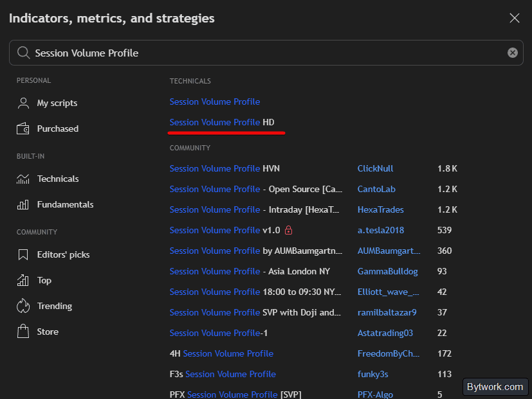Open author HexaTrades' profile
The height and width of the screenshot is (399, 532).
pyautogui.click(x=380, y=210)
